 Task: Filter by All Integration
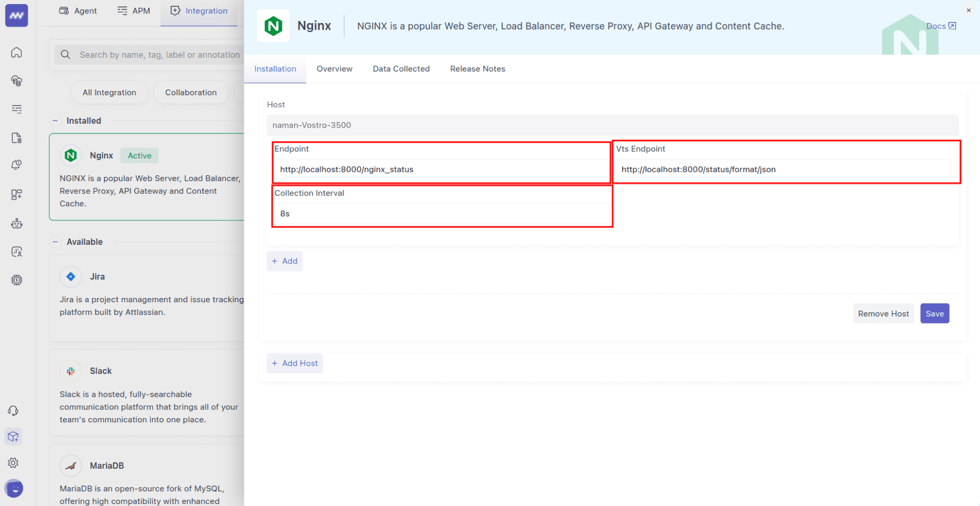109,93
